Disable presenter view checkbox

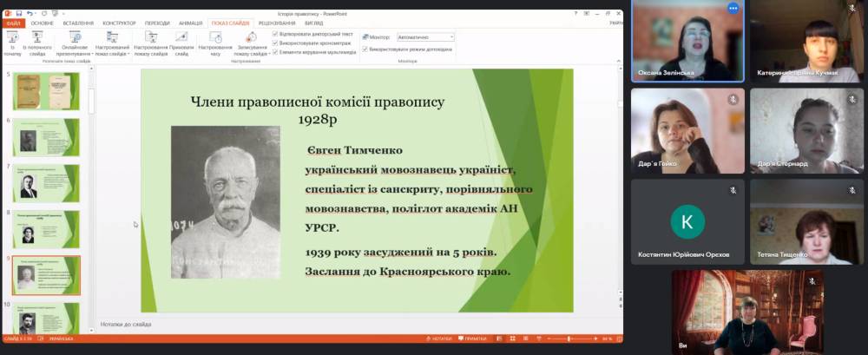pos(365,49)
